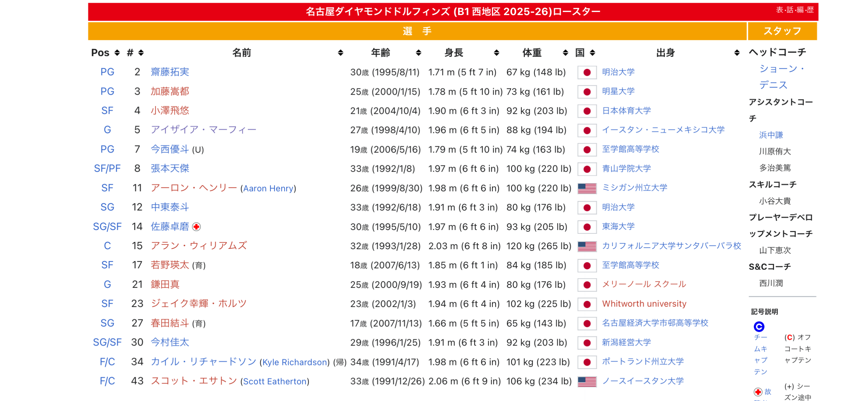Screen dimensions: 868x401
Task: Click the Japan flag in 齋藤拓実's row
Action: [587, 72]
